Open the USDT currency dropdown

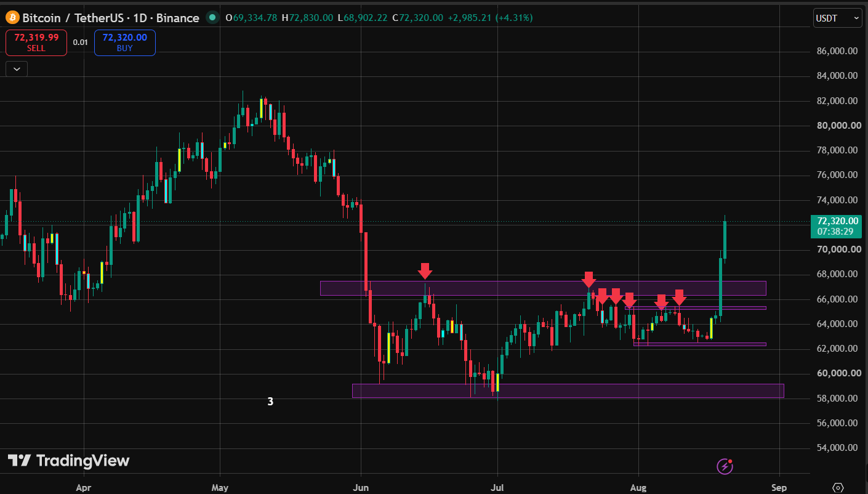837,18
